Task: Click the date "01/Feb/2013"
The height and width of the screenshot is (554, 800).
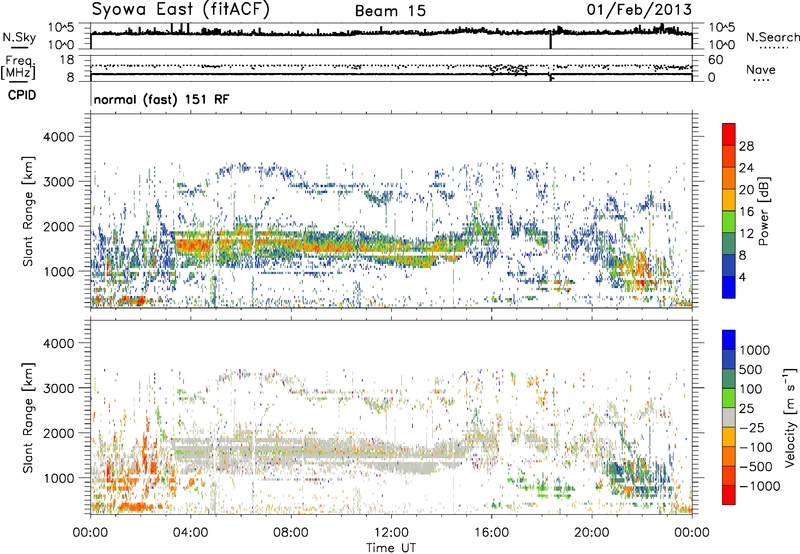Action: [639, 9]
